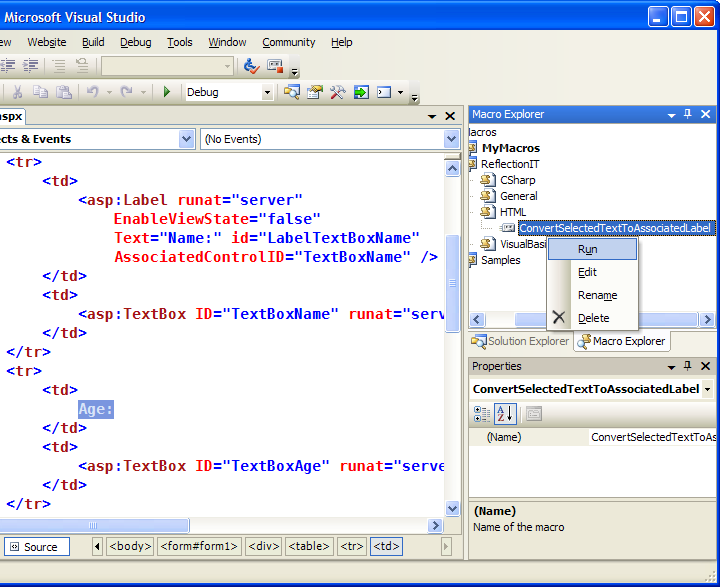Open Toolbox hammer-and-wrench icon
This screenshot has height=587, width=720.
click(x=338, y=92)
